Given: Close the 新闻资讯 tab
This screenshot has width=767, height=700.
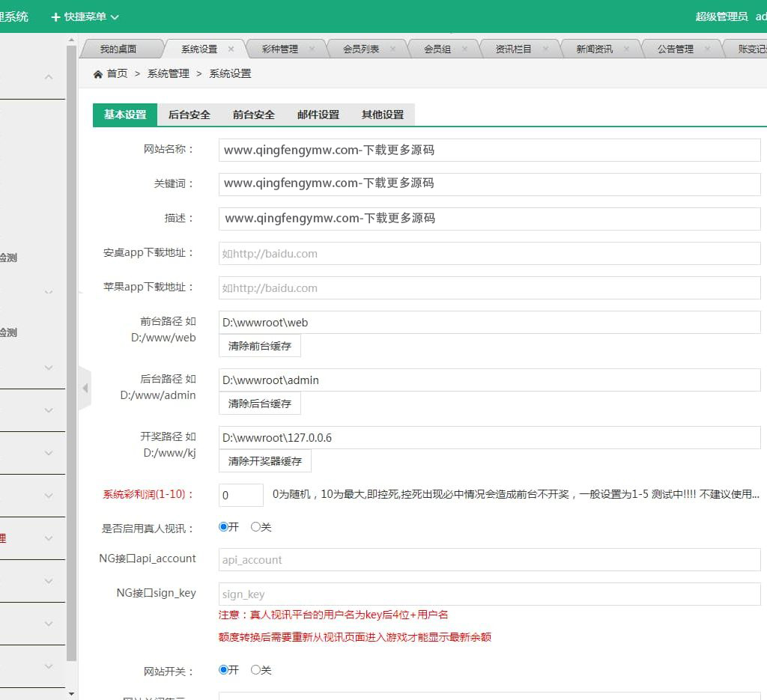Looking at the screenshot, I should [x=627, y=49].
